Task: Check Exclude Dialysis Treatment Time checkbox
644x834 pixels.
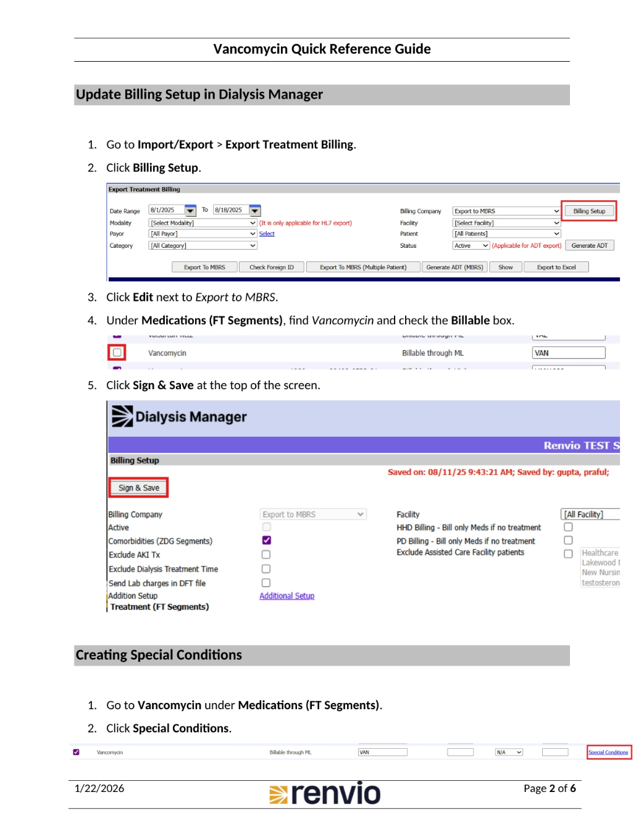Action: pos(266,568)
